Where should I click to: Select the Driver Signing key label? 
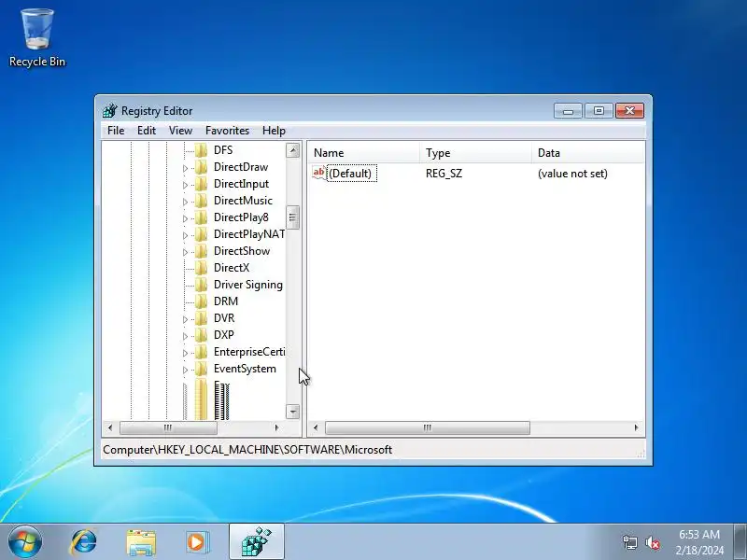247,285
